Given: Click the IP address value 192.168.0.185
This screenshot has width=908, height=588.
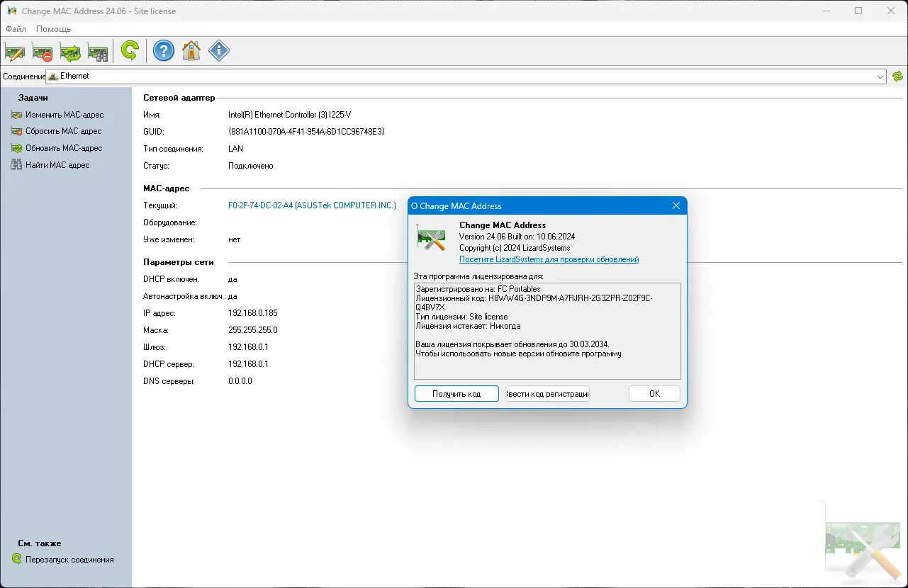Looking at the screenshot, I should 253,313.
